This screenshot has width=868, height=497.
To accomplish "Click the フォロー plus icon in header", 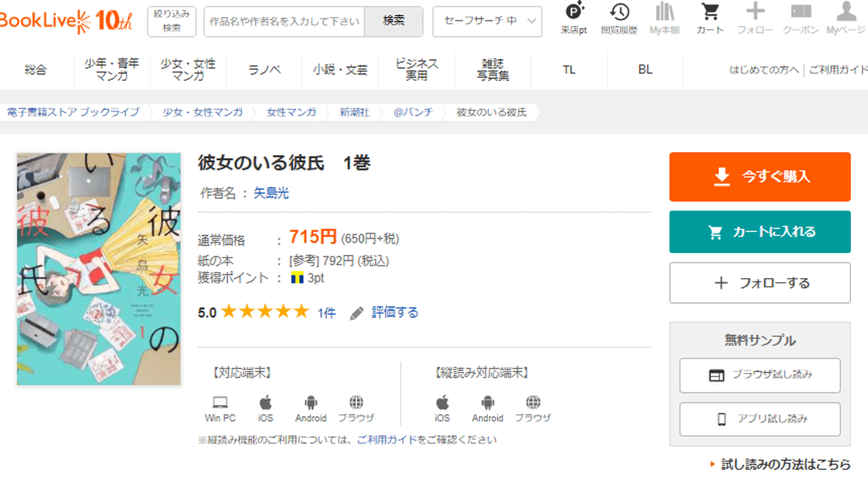I will (x=755, y=12).
